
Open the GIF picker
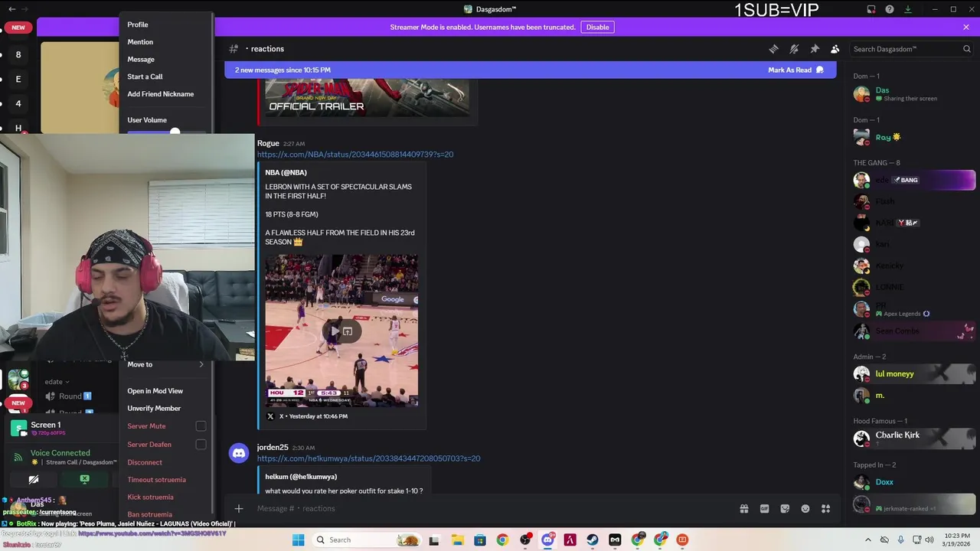764,508
